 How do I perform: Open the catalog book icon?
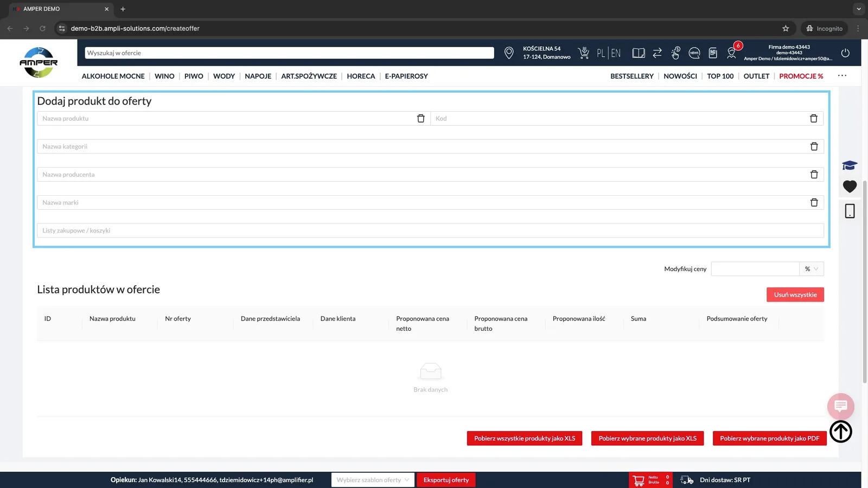[x=639, y=53]
